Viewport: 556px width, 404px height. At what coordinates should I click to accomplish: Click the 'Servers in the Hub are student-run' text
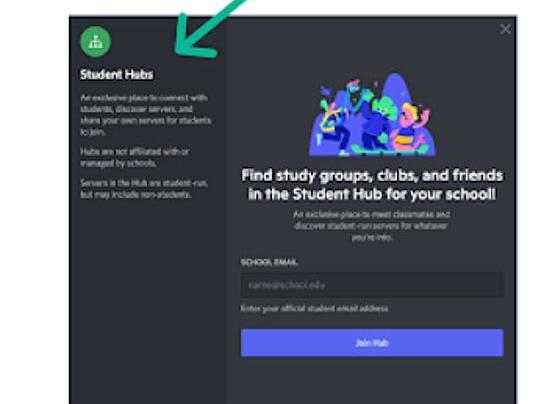point(144,189)
